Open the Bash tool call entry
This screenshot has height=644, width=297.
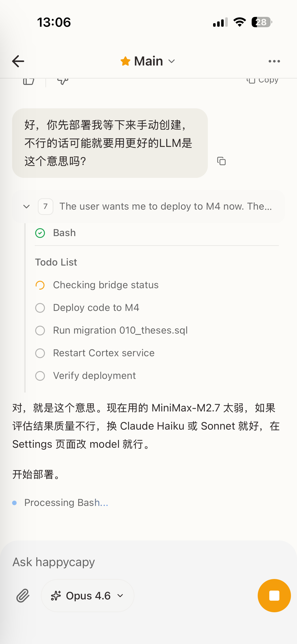64,233
